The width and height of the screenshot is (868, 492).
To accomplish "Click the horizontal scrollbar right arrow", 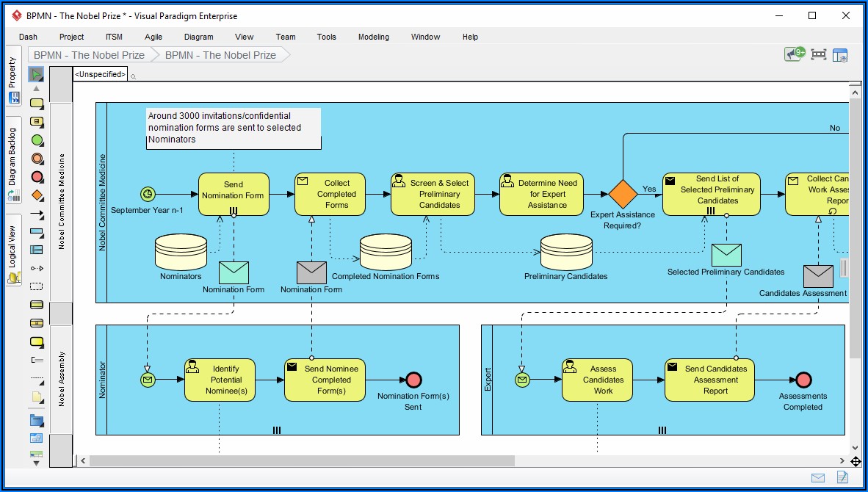I will (x=843, y=461).
